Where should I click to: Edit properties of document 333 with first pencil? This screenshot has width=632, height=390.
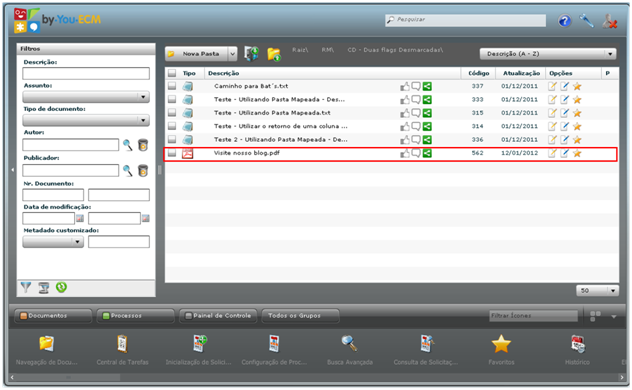coord(552,100)
